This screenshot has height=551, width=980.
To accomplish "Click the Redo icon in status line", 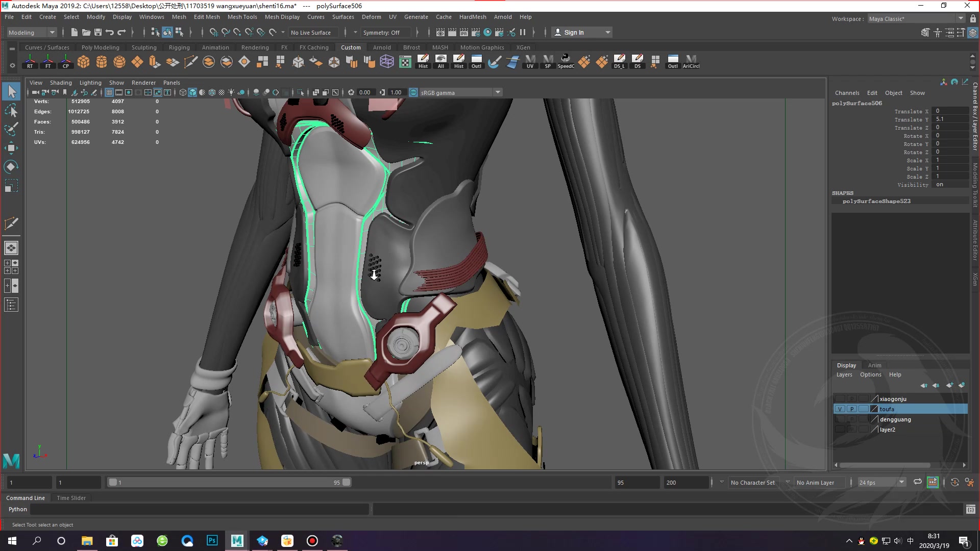I will click(121, 32).
